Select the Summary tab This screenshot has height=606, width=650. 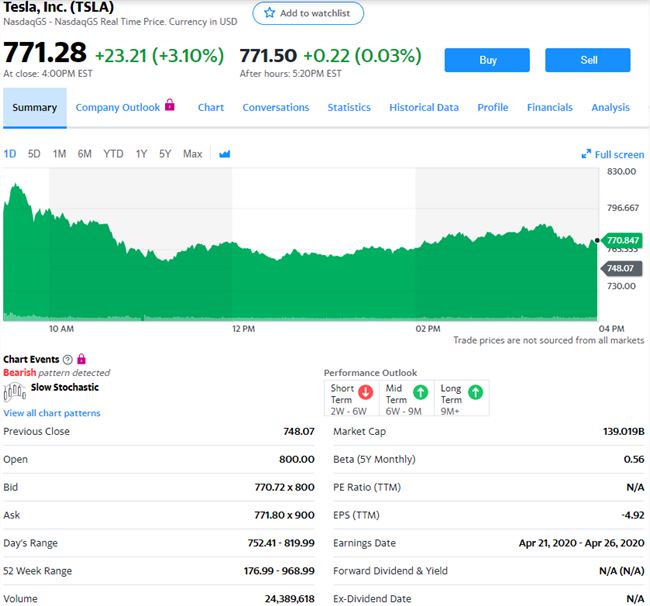(x=35, y=107)
